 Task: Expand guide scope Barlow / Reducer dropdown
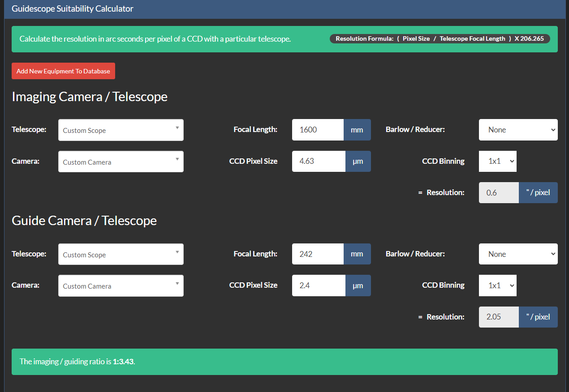(x=518, y=254)
